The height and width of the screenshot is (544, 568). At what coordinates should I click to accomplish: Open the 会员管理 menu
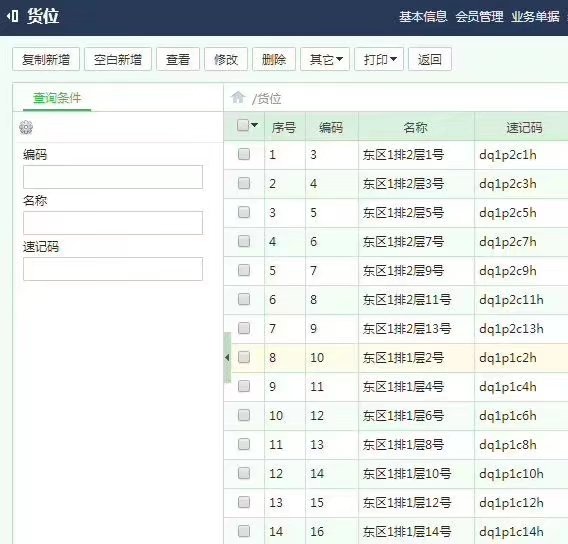click(x=479, y=16)
